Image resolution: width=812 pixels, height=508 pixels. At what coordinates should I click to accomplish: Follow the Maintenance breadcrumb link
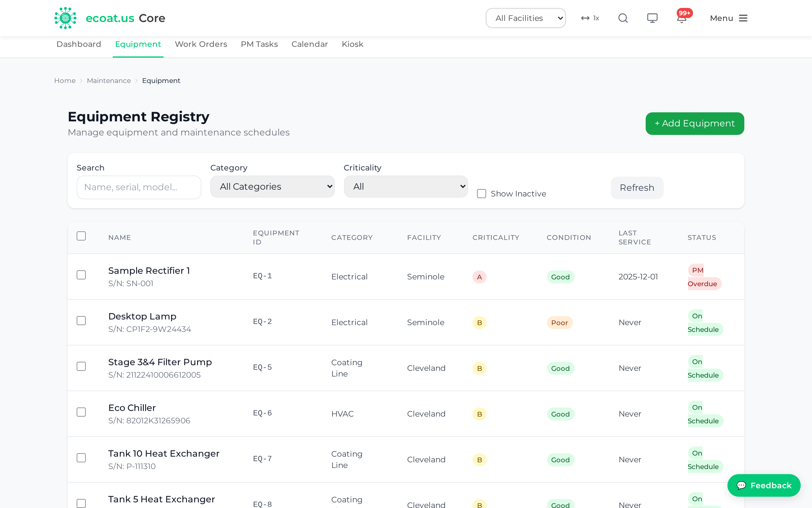coord(109,81)
